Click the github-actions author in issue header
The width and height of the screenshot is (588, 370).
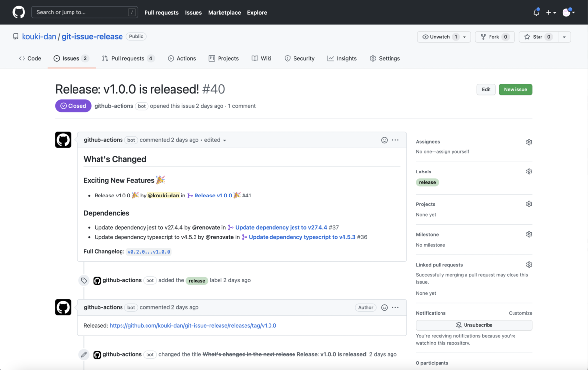(x=113, y=106)
